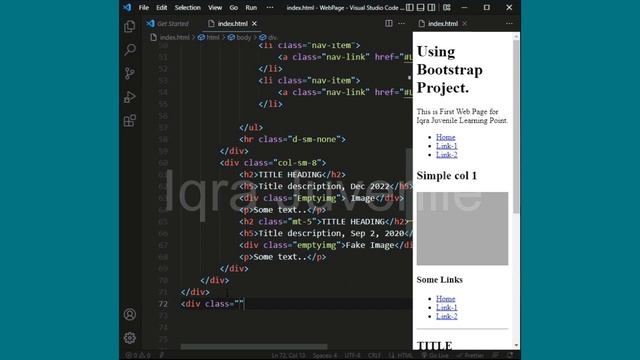640x360 pixels.
Task: Click the 'Simple col 1' heading in preview
Action: pos(447,176)
